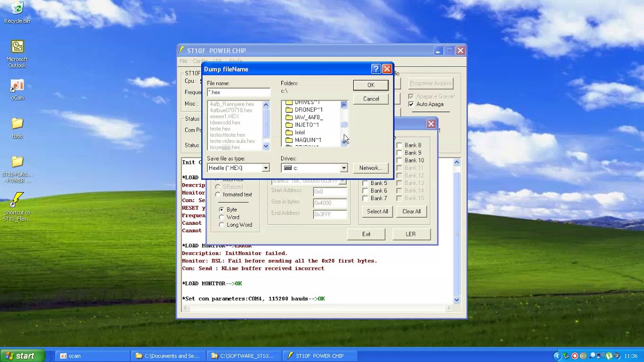The height and width of the screenshot is (362, 644).
Task: Check Bank 9 checkbox
Action: [399, 153]
